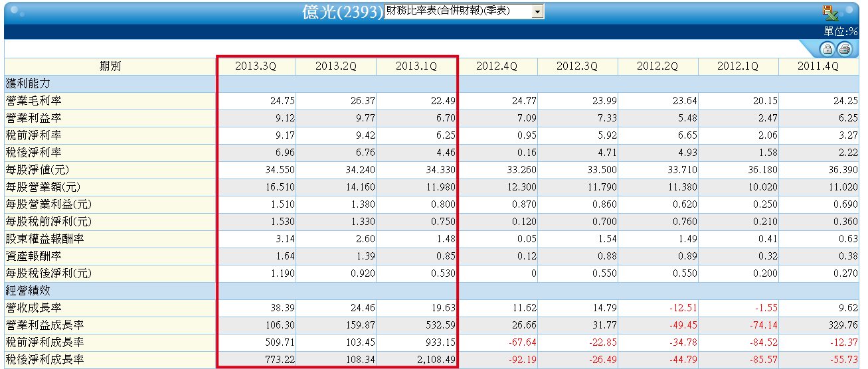The image size is (868, 369).
Task: Select the 2013.1Q column header
Action: click(416, 66)
